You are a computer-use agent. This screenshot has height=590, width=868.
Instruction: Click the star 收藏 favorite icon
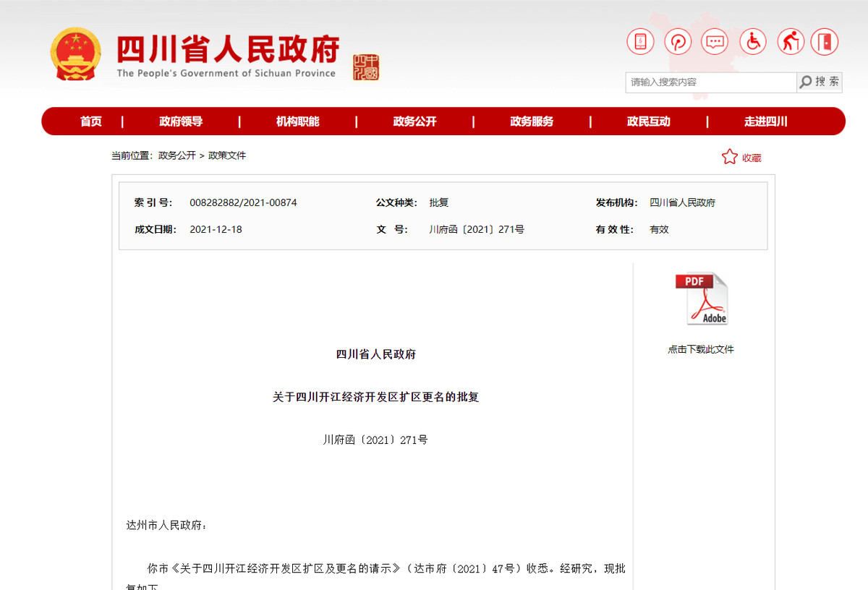[729, 157]
